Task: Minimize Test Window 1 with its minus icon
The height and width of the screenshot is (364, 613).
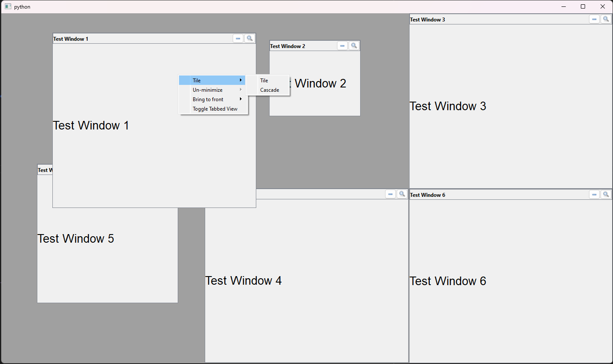Action: [238, 39]
